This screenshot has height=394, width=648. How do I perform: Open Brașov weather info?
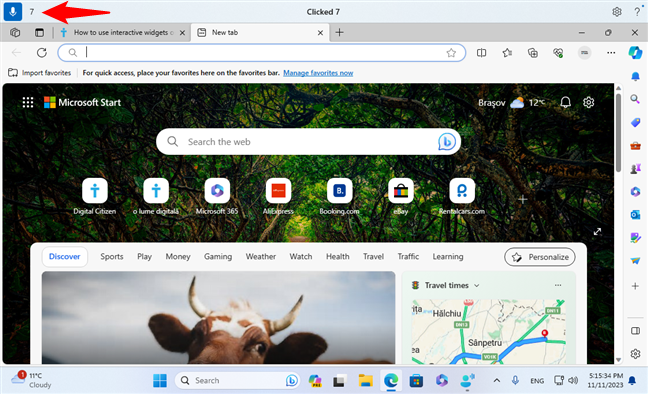(x=512, y=103)
